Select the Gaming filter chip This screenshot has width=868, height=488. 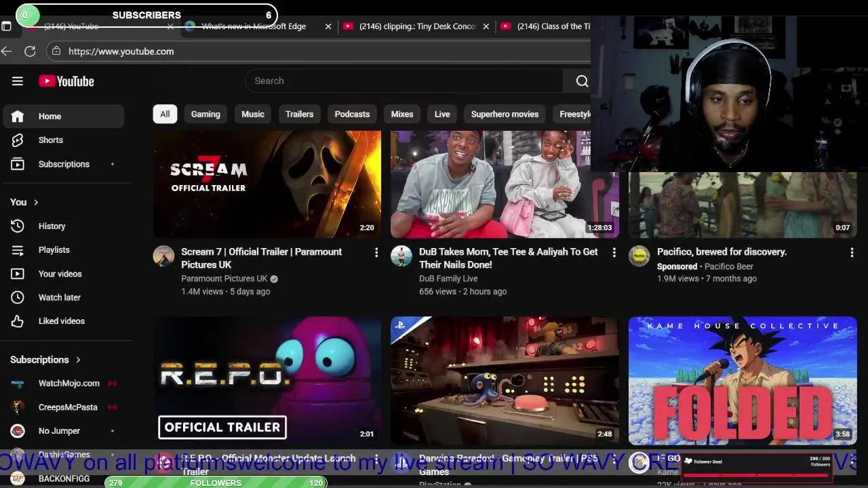pyautogui.click(x=205, y=114)
